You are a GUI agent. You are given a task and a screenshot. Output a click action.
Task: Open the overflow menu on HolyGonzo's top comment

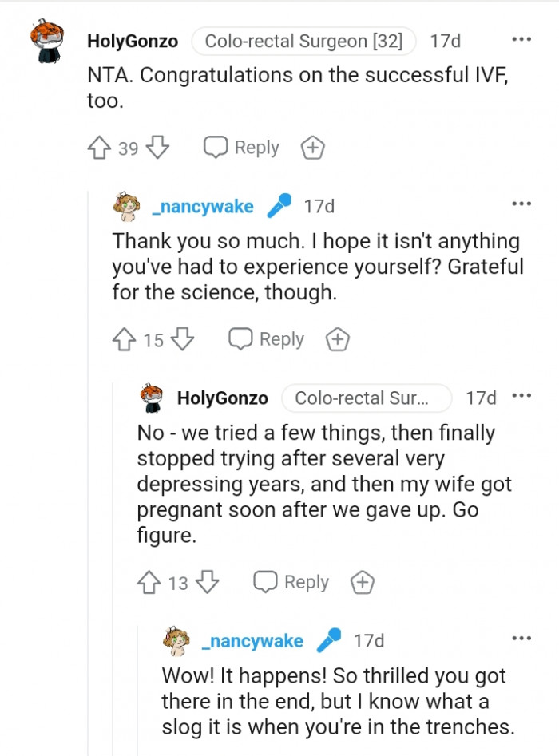click(x=521, y=38)
